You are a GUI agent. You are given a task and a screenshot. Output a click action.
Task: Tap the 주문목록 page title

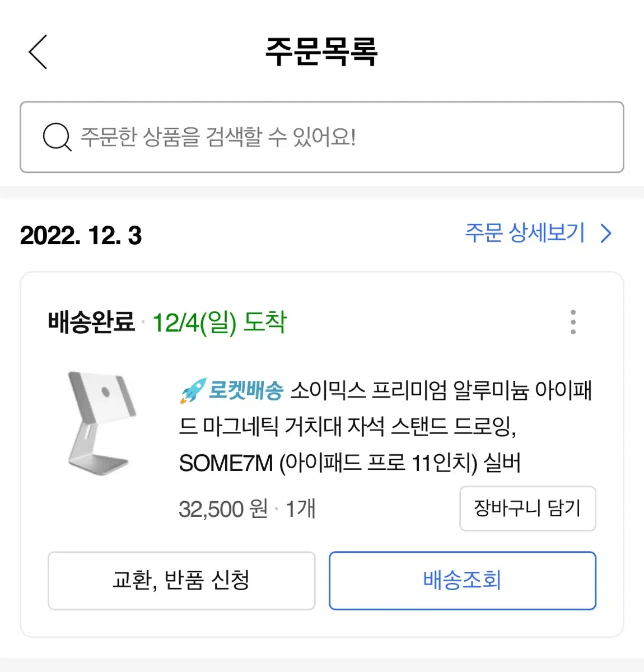tap(321, 52)
